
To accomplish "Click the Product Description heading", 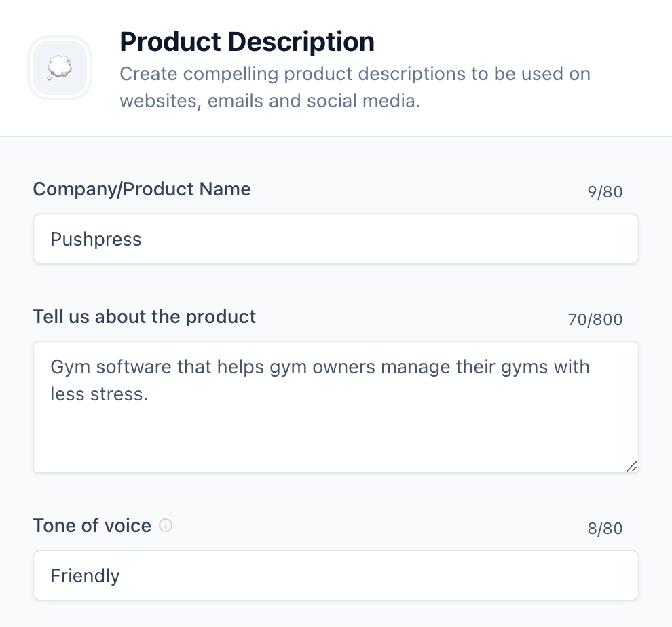I will (246, 41).
